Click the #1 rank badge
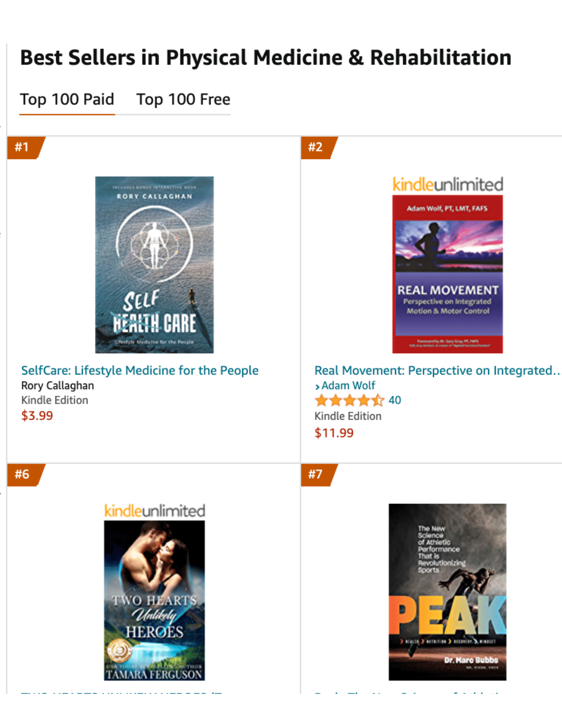The width and height of the screenshot is (562, 728). (26, 147)
